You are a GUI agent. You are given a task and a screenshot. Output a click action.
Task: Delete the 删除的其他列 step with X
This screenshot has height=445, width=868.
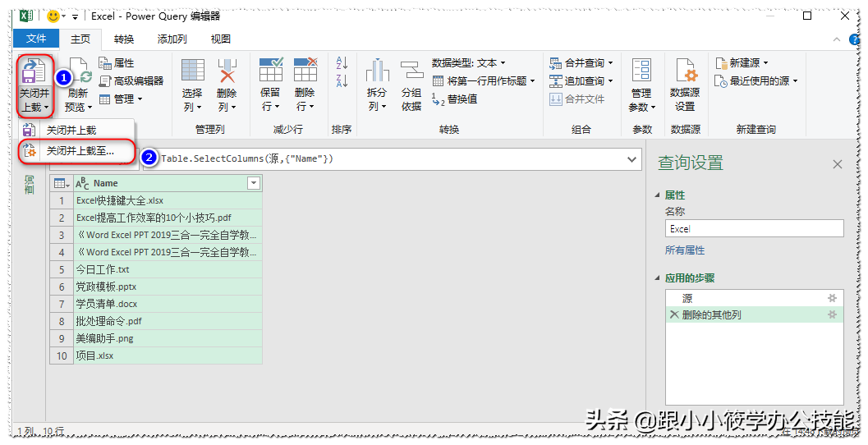tap(673, 315)
